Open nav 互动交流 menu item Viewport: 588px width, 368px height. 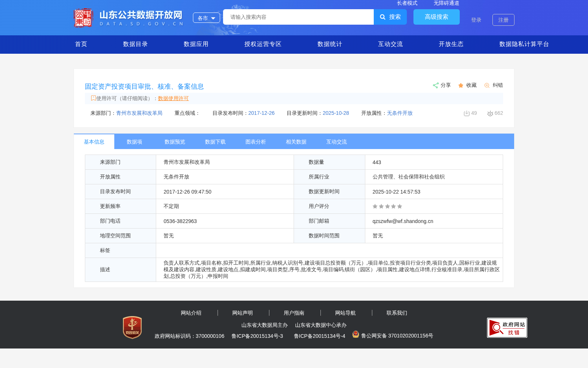click(390, 44)
